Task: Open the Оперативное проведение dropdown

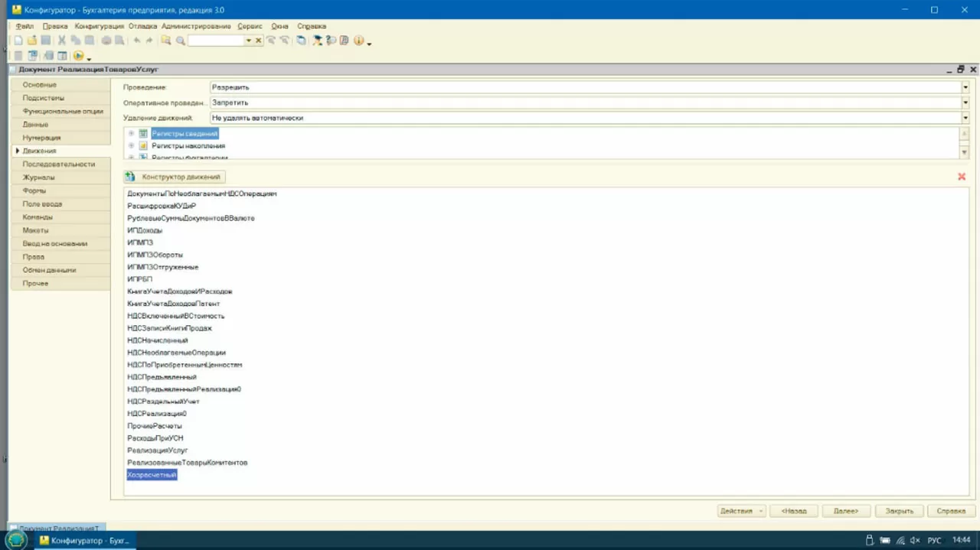Action: tap(965, 103)
